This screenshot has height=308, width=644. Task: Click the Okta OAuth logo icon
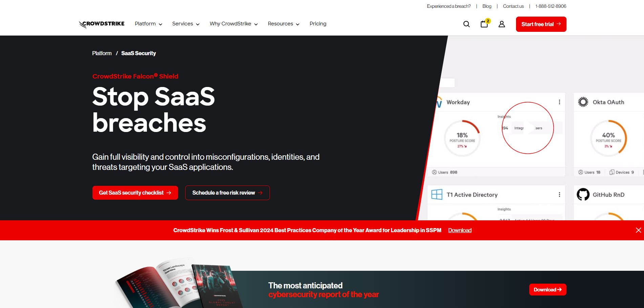583,102
